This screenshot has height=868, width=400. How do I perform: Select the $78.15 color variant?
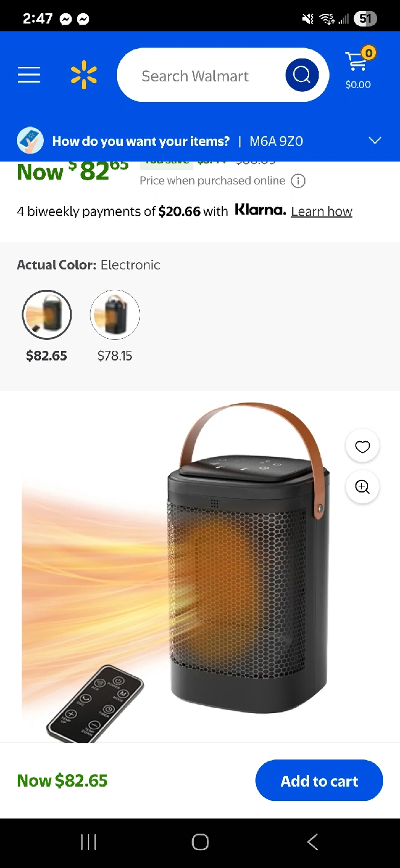click(114, 315)
